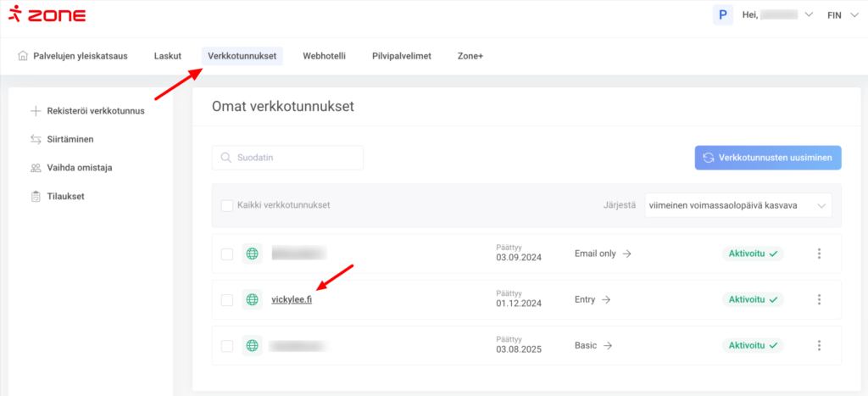Open three-dot menu for Email only row
This screenshot has width=868, height=396.
pyautogui.click(x=819, y=254)
